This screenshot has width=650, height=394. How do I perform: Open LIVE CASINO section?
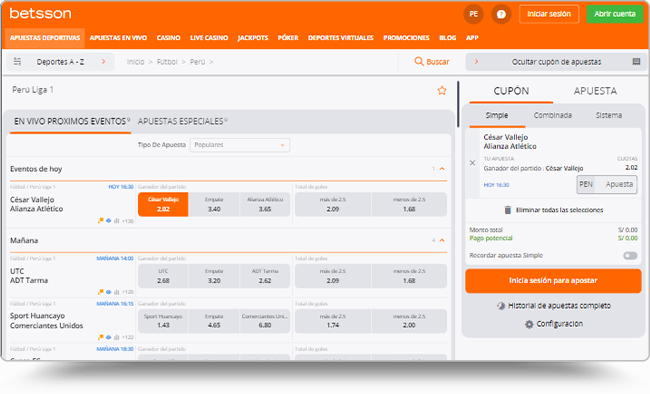pos(209,38)
